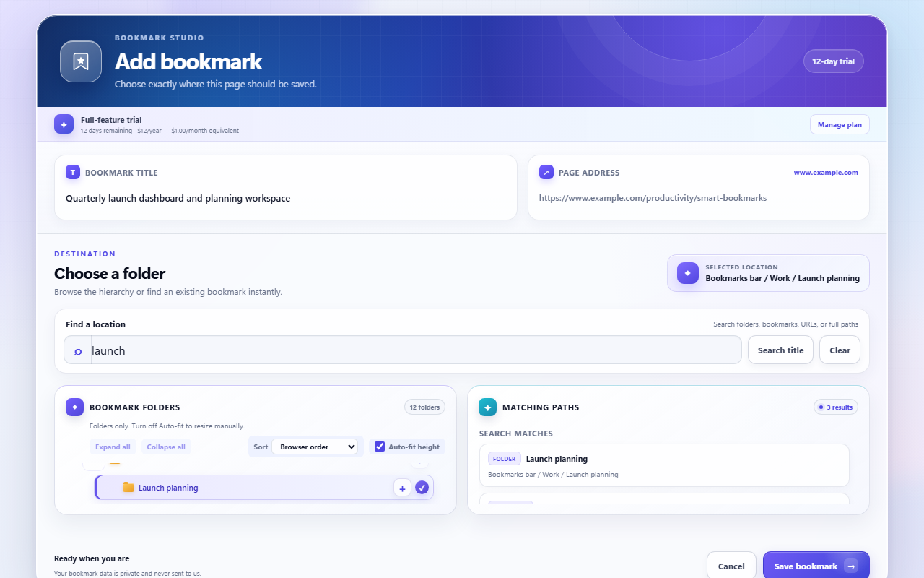Click the selected location path text
Image resolution: width=924 pixels, height=578 pixels.
[x=783, y=278]
